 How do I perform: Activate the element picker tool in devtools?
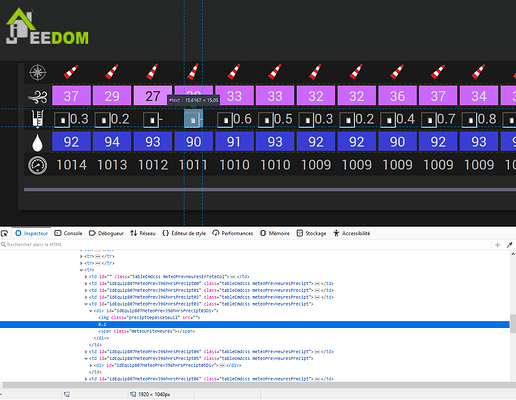[x=5, y=233]
